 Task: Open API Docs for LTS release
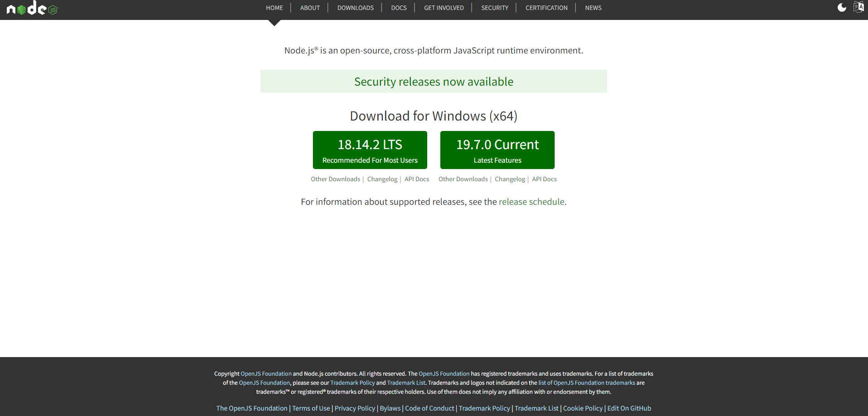pos(417,179)
